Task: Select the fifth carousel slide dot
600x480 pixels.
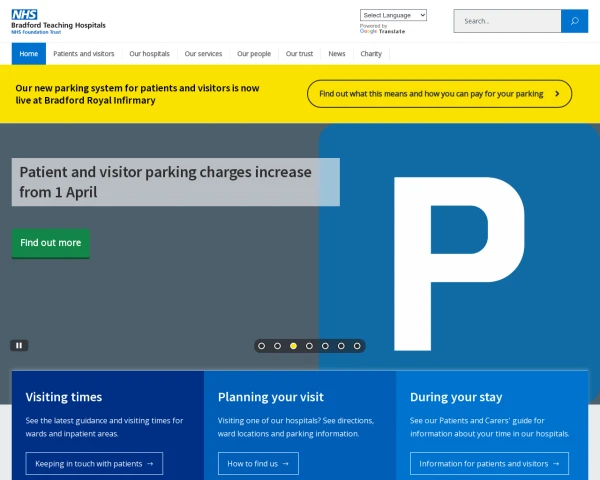Action: [x=325, y=346]
